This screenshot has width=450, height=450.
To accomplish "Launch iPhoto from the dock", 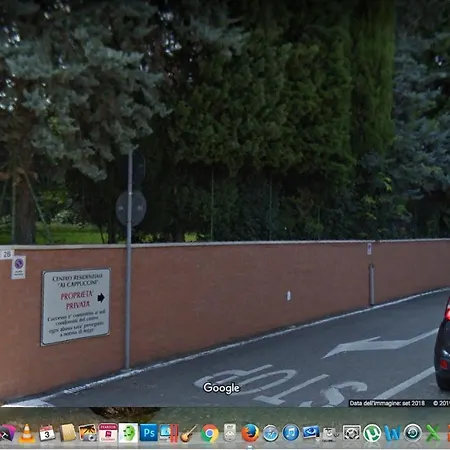I will pos(88,433).
